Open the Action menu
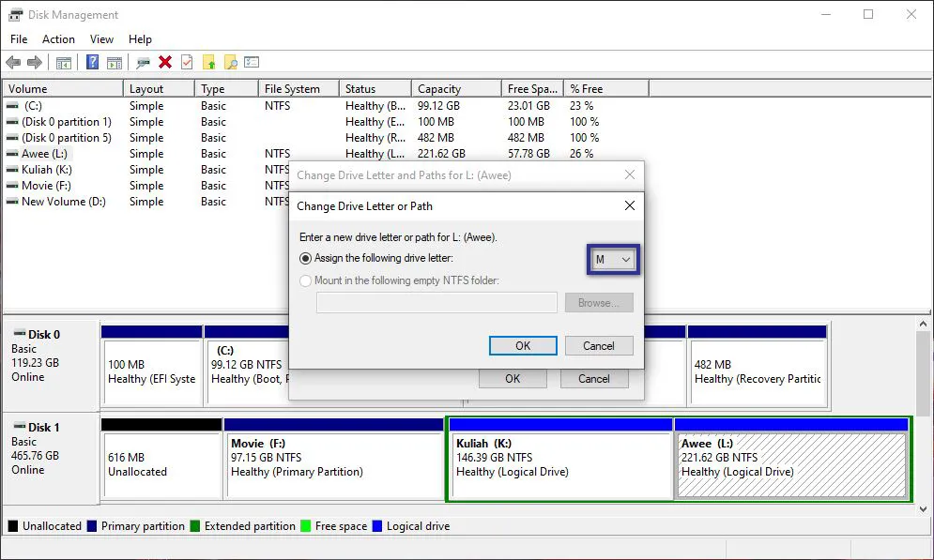Screen dimensions: 934x560 [x=58, y=39]
